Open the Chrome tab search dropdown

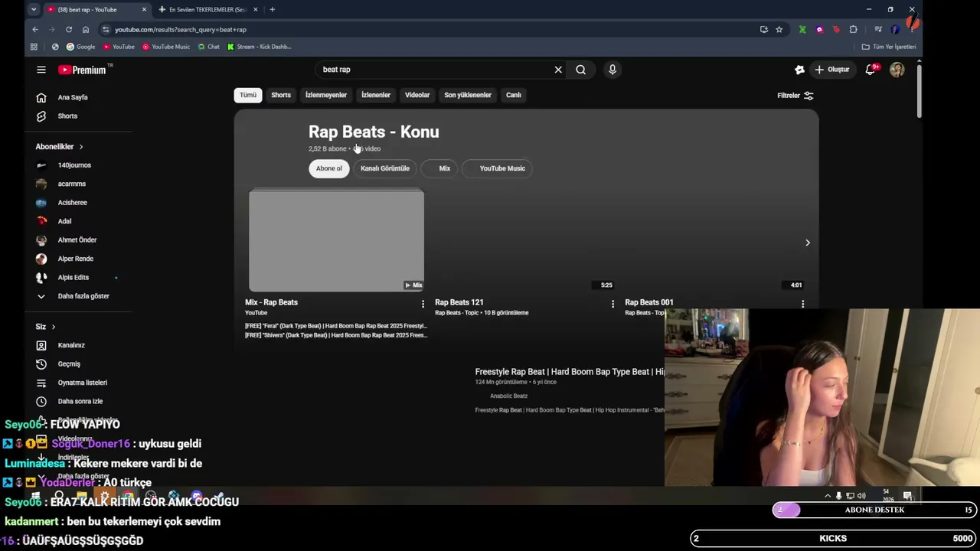coord(34,9)
